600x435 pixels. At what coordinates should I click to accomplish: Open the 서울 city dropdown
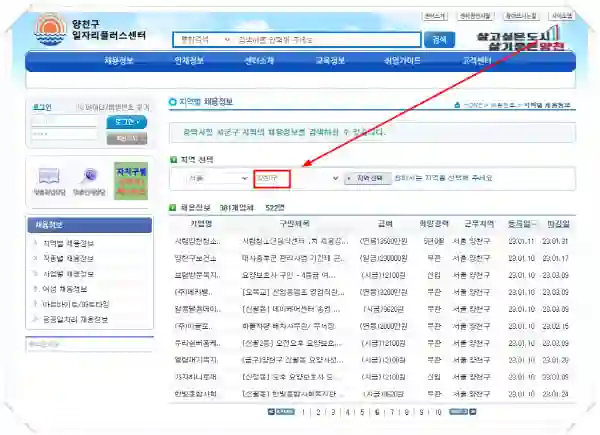coord(216,178)
